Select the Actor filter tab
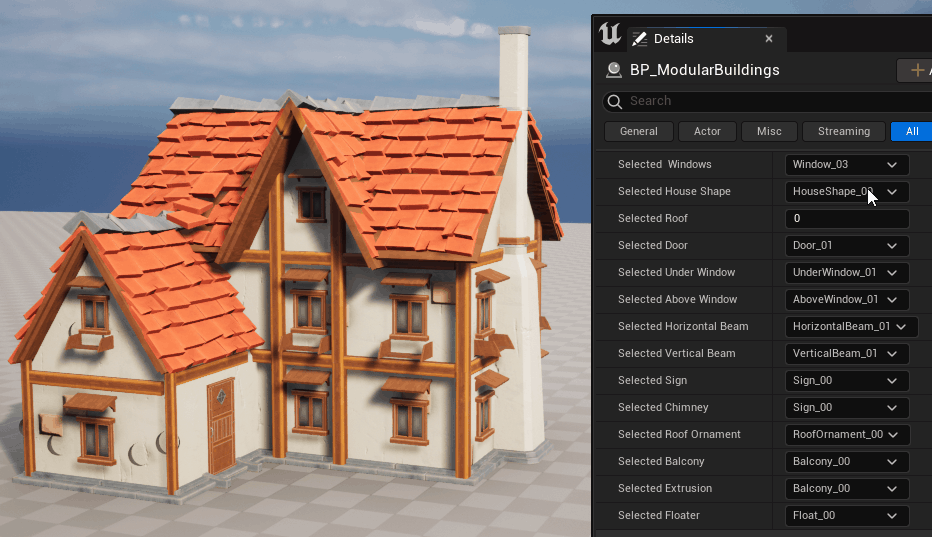 (x=707, y=131)
